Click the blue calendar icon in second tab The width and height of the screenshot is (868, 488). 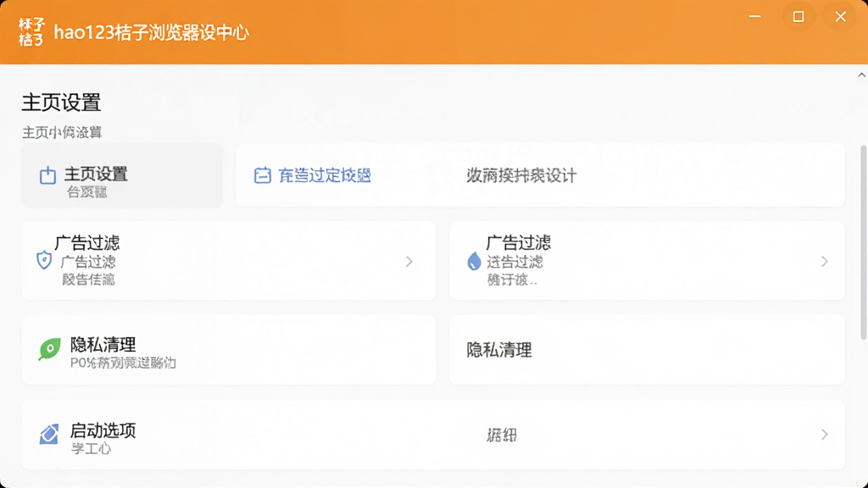pyautogui.click(x=263, y=175)
